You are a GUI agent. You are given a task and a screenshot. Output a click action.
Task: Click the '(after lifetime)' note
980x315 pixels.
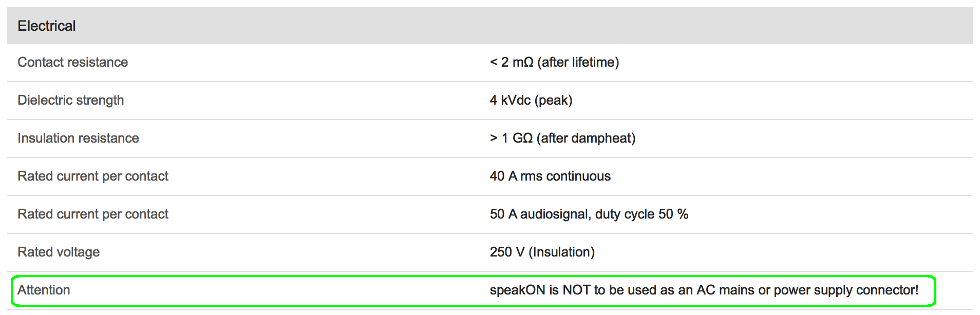coord(578,62)
